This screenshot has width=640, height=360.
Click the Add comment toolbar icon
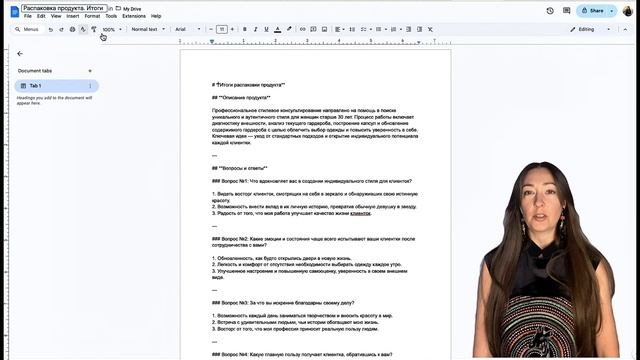point(313,29)
